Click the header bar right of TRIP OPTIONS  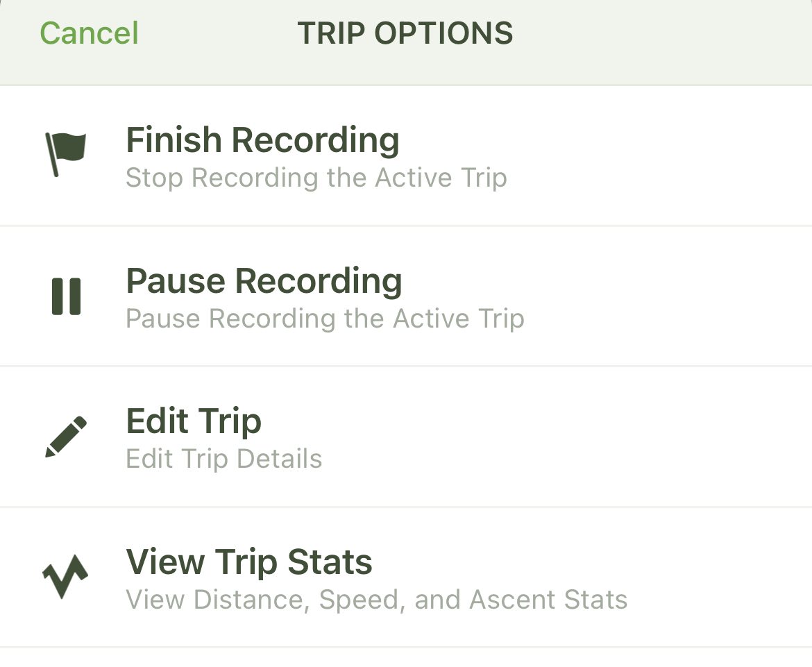(663, 34)
